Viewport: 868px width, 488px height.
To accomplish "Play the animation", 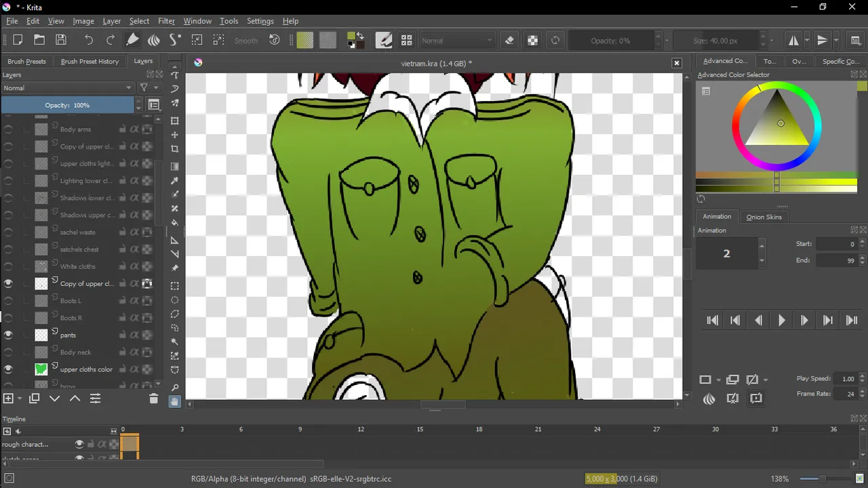I will (781, 321).
